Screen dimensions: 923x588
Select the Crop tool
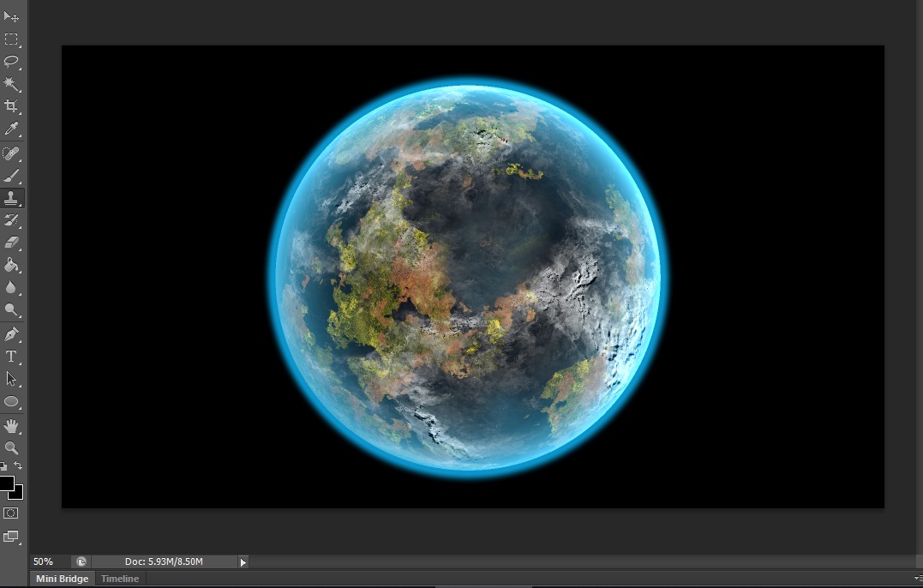pyautogui.click(x=11, y=106)
